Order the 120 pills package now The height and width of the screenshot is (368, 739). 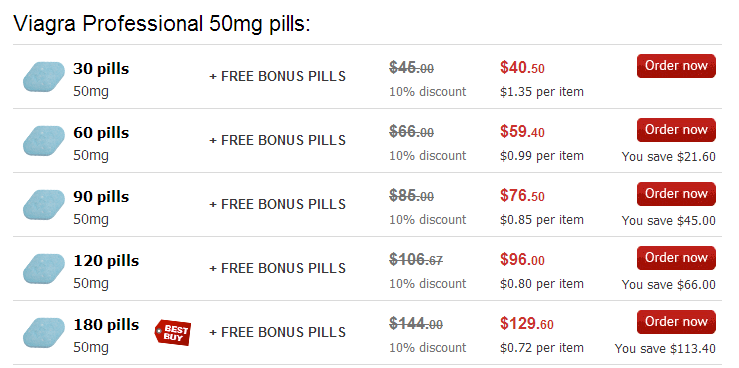tap(676, 258)
